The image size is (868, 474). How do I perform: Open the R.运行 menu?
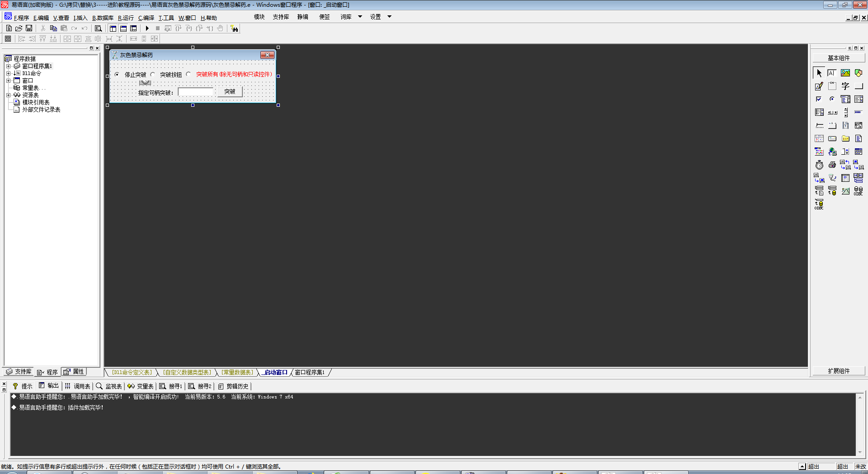tap(126, 18)
